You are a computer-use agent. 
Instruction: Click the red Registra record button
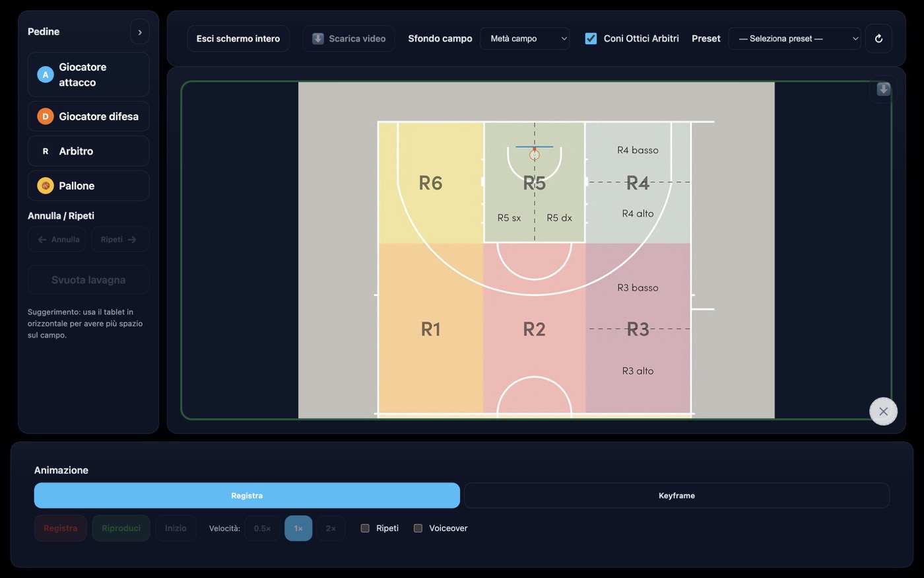click(61, 528)
